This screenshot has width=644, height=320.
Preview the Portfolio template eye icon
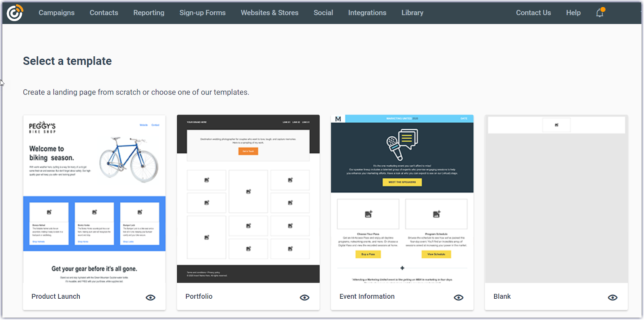pos(305,297)
